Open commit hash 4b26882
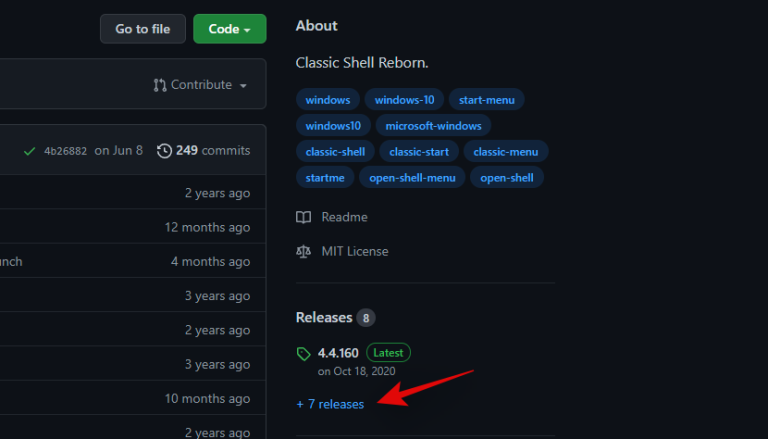This screenshot has width=768, height=439. click(x=65, y=151)
